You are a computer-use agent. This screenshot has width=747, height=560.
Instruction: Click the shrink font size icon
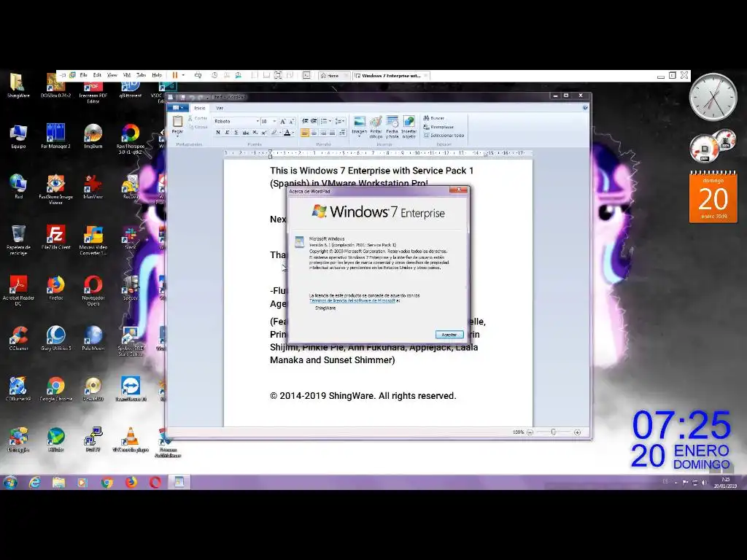pos(292,122)
